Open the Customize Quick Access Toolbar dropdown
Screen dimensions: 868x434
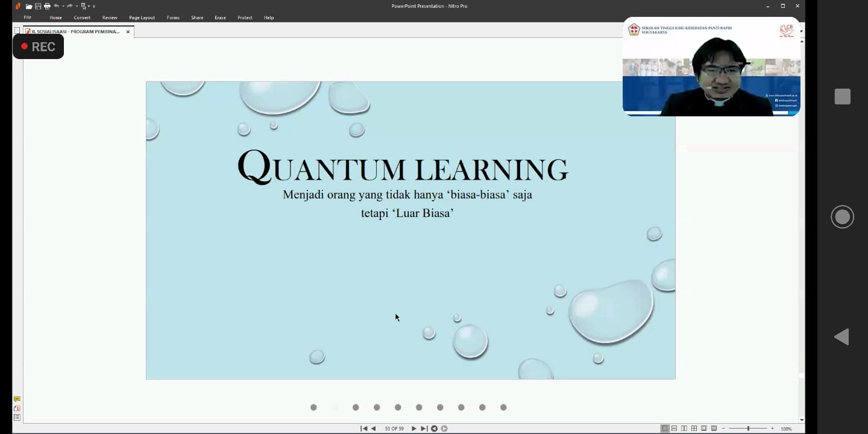click(x=94, y=6)
